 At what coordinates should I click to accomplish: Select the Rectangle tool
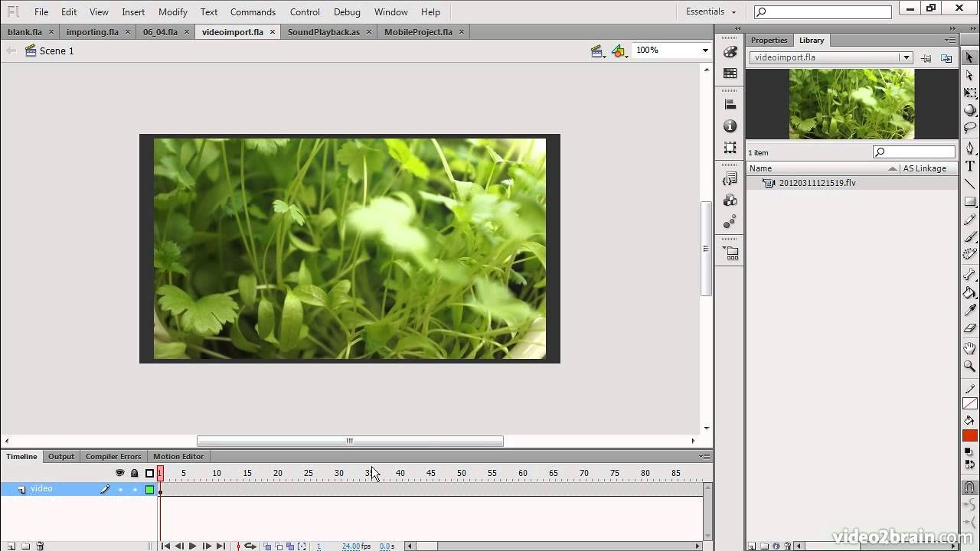[x=969, y=202]
